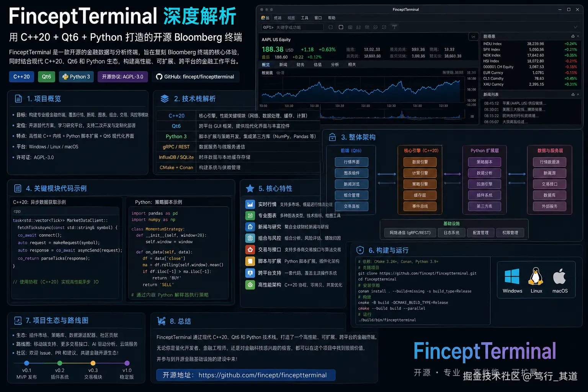This screenshot has height=392, width=588.
Task: Click the Windows logo icon
Action: 512,276
